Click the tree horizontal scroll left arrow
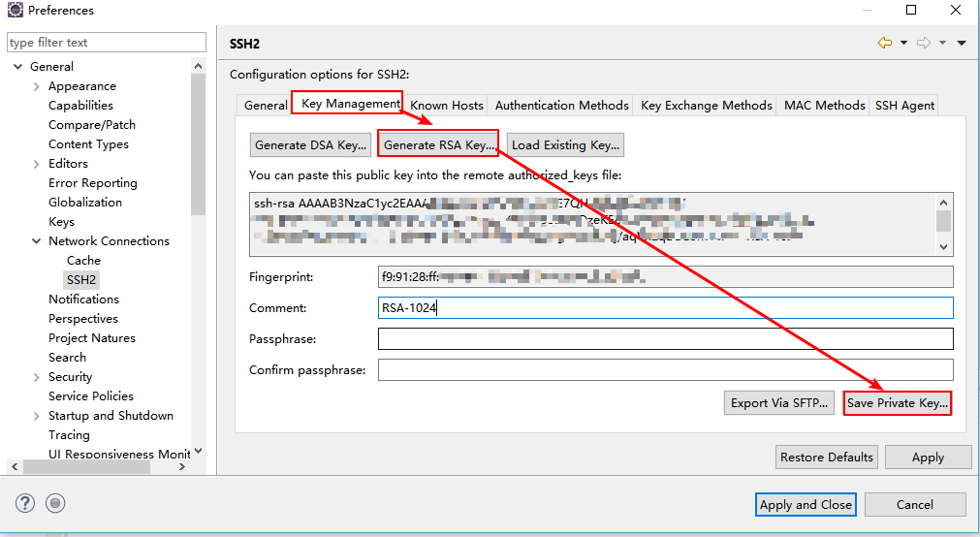 [x=15, y=467]
